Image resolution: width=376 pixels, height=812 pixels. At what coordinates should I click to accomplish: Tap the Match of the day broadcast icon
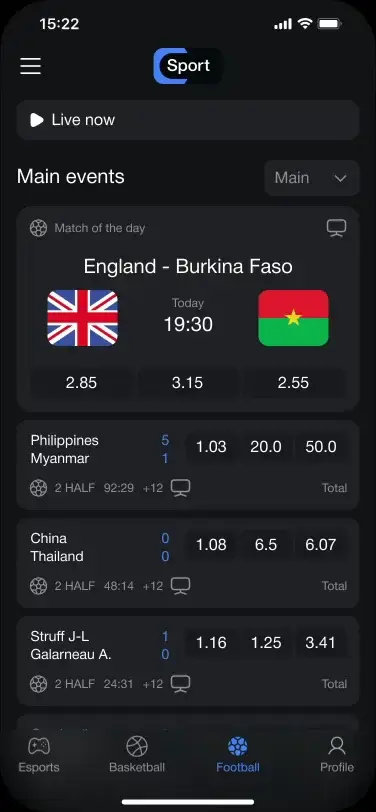pos(337,228)
